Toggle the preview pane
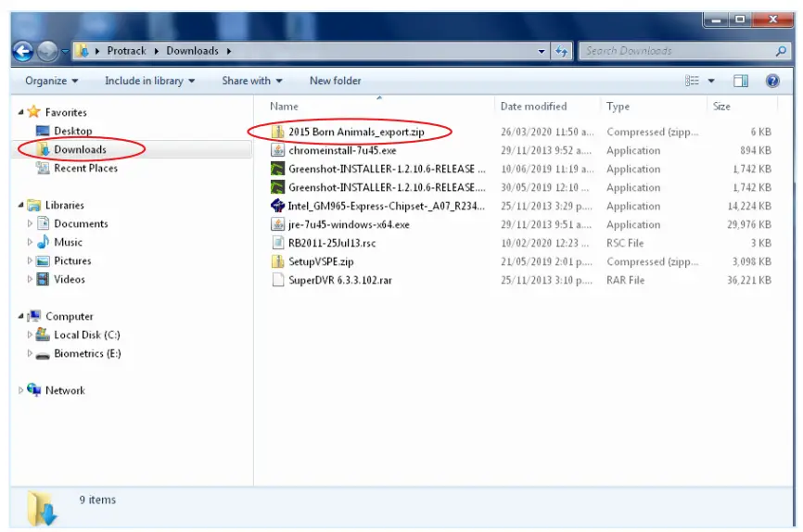The image size is (803, 532). point(741,81)
